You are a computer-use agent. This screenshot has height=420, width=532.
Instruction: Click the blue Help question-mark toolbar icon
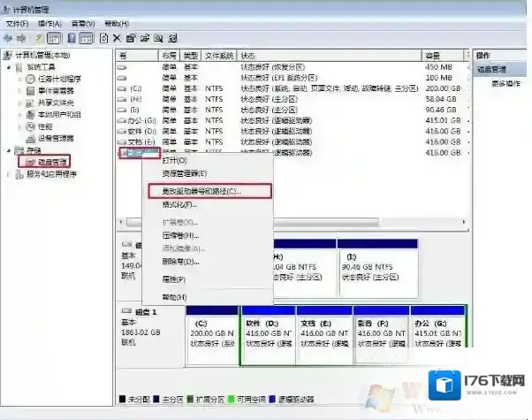pyautogui.click(x=72, y=38)
